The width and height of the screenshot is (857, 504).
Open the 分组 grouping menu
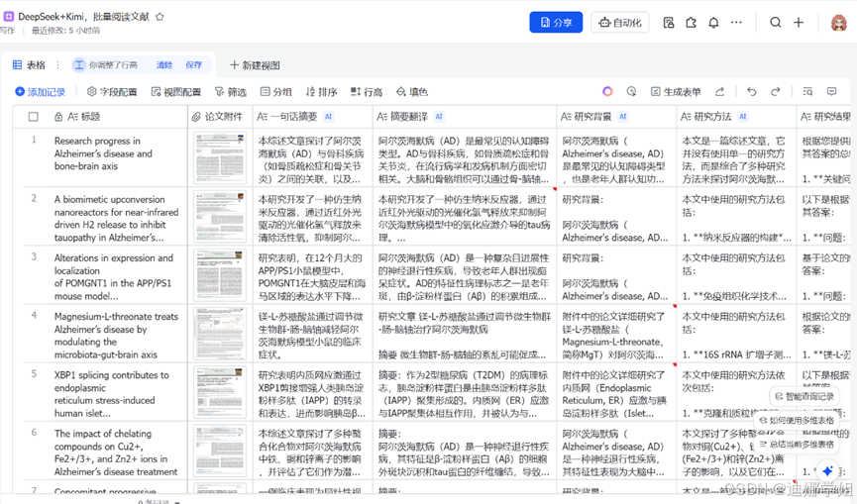tap(276, 92)
